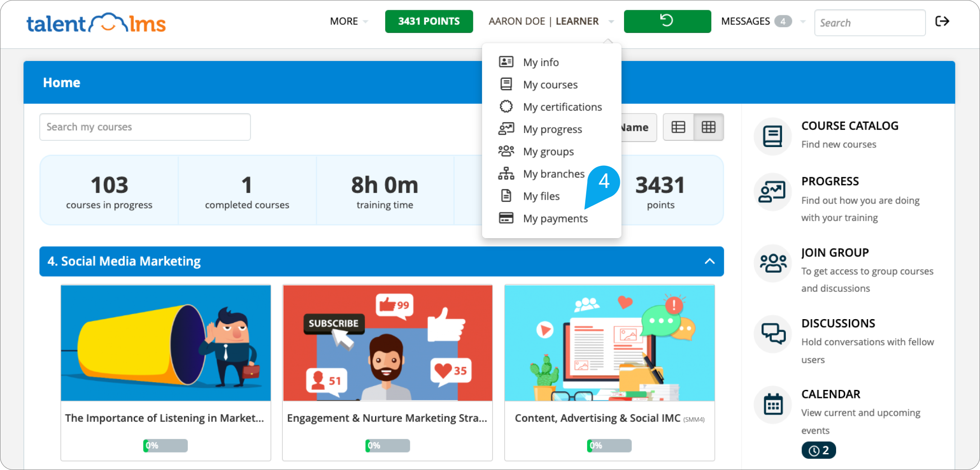Click Content, Advertising & Social IMC title
The height and width of the screenshot is (470, 980).
(x=597, y=418)
